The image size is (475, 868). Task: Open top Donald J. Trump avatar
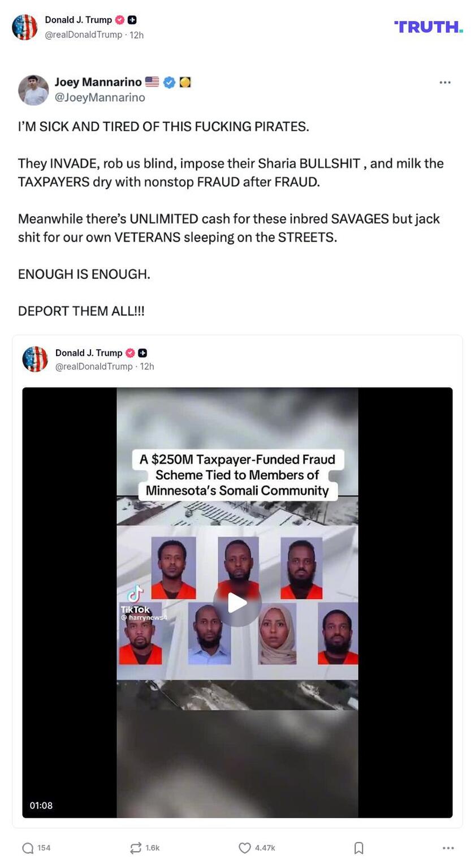24,27
